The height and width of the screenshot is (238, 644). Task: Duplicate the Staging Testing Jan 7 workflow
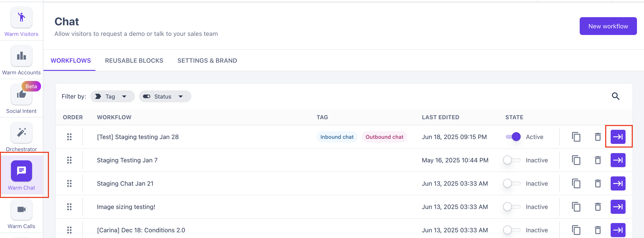pos(576,160)
